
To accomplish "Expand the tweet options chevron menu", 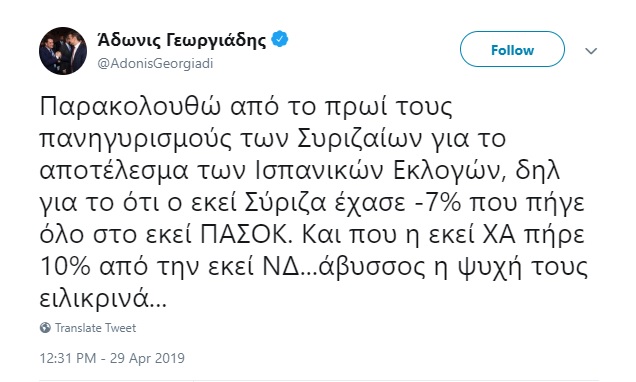I will (591, 51).
